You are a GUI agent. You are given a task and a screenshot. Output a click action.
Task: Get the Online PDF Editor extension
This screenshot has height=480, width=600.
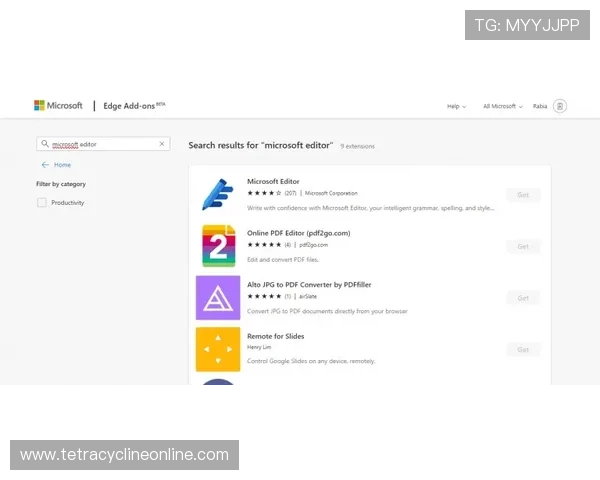[523, 246]
